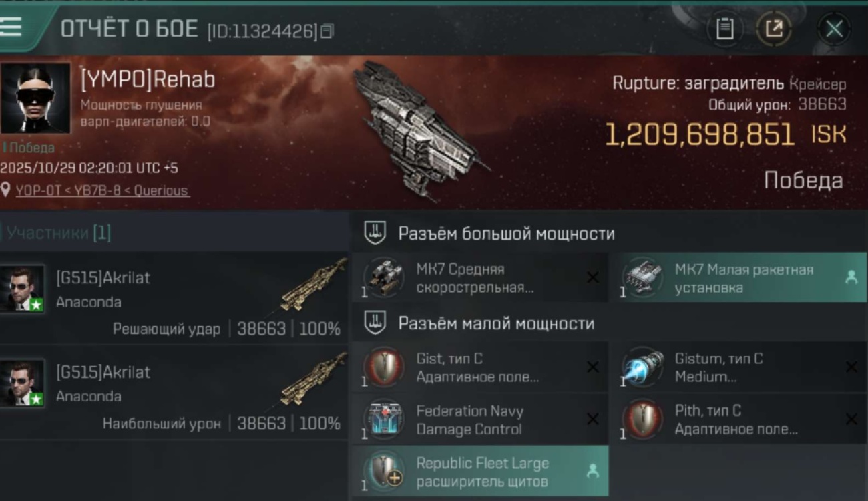Open Akrilat's Наибольший урон entry
The height and width of the screenshot is (501, 868).
tap(174, 393)
